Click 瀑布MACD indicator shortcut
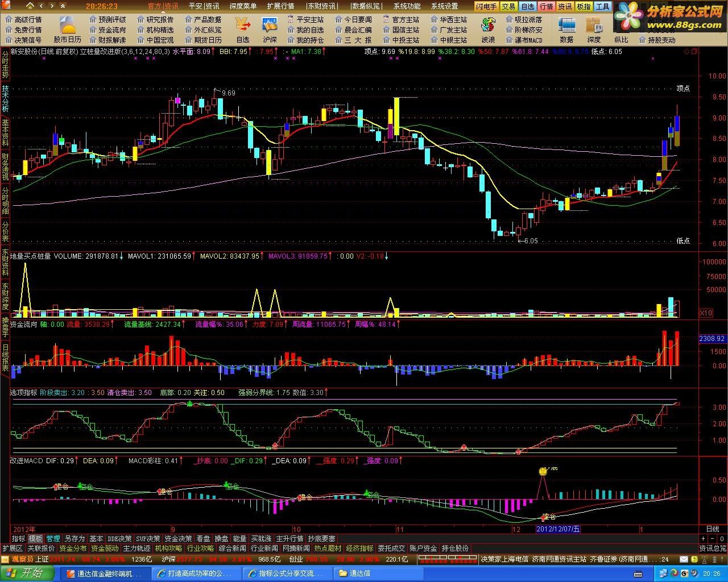 tap(524, 40)
